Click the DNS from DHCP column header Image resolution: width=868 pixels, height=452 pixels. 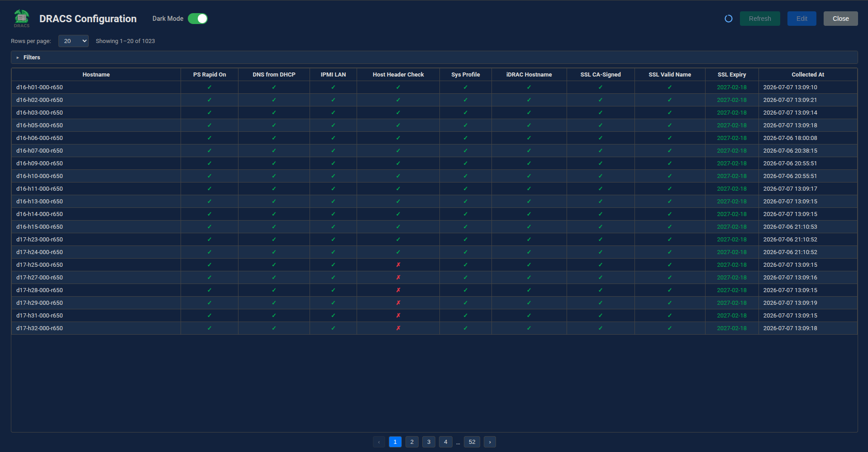click(274, 75)
